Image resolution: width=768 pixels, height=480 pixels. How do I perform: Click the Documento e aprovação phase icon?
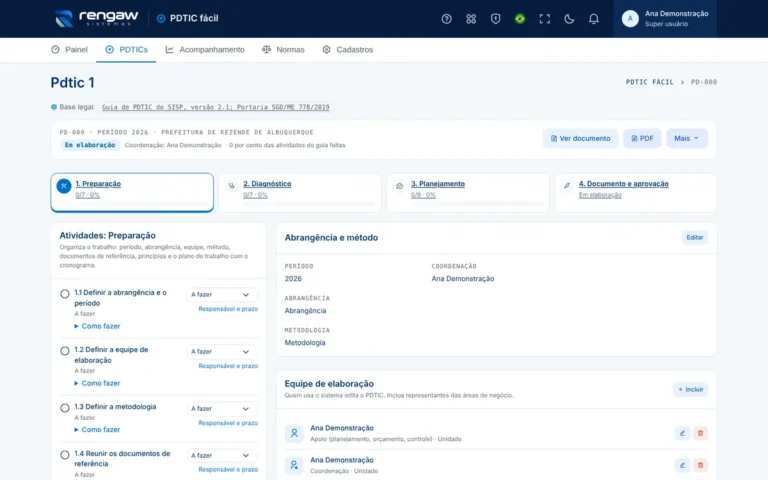tap(567, 186)
